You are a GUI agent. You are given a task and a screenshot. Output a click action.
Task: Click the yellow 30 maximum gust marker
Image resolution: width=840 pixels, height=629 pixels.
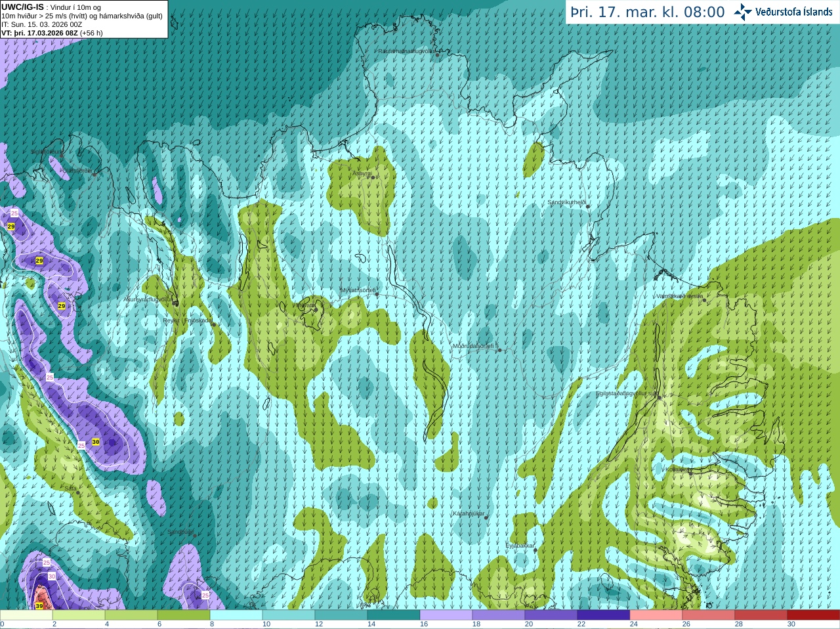pyautogui.click(x=96, y=442)
